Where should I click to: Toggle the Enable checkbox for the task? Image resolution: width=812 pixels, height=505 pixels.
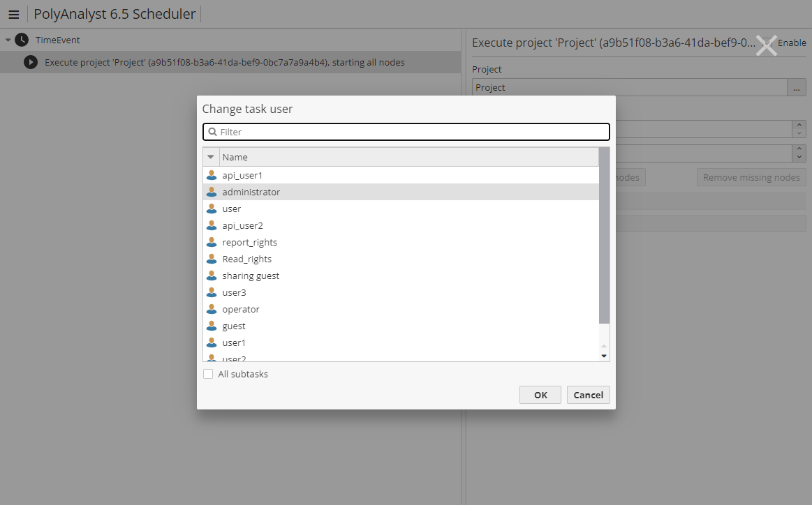point(768,43)
